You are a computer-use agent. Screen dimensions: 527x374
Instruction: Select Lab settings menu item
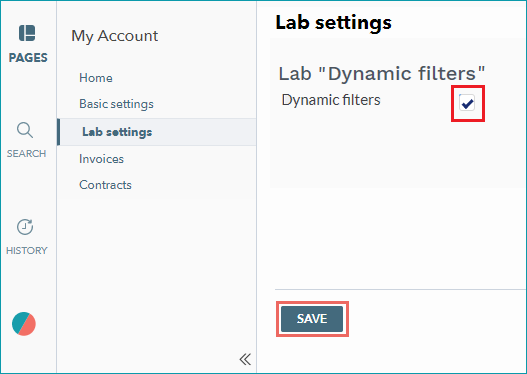[157, 132]
